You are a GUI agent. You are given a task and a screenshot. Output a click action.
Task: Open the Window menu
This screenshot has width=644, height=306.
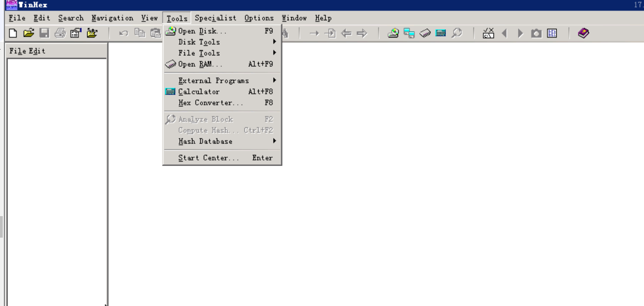(294, 18)
